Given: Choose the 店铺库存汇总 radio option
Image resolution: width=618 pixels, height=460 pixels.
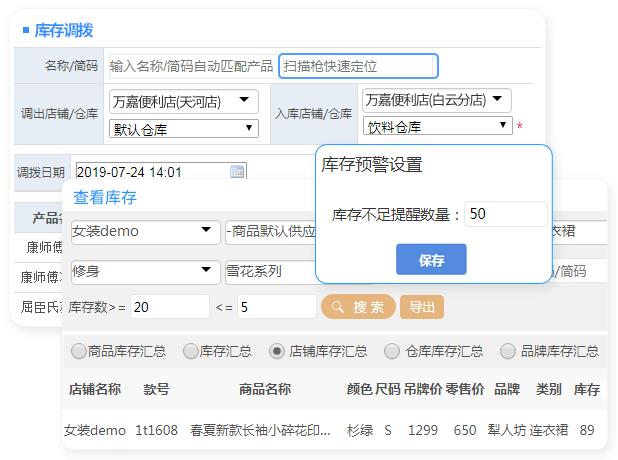Looking at the screenshot, I should [x=277, y=351].
